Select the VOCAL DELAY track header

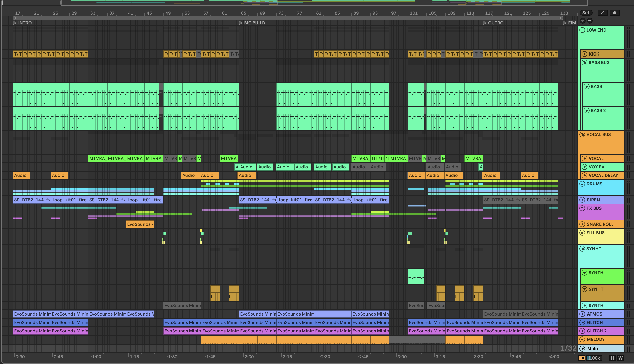tap(603, 175)
